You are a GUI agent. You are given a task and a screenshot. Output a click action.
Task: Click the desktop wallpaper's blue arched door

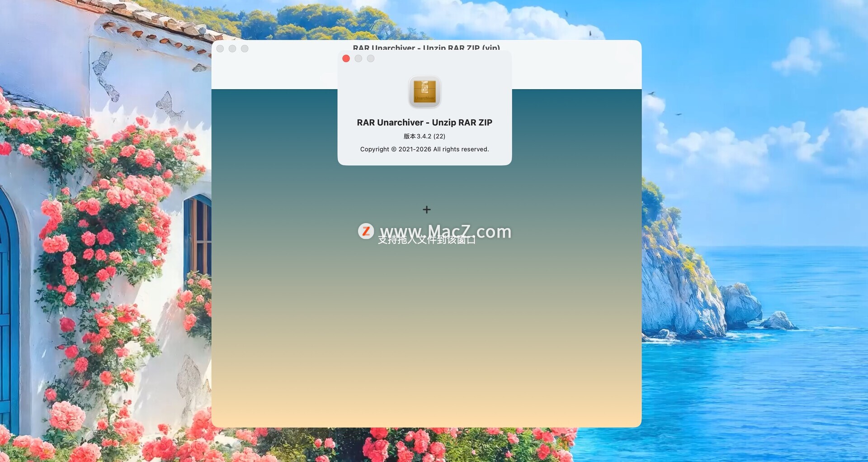pyautogui.click(x=8, y=317)
